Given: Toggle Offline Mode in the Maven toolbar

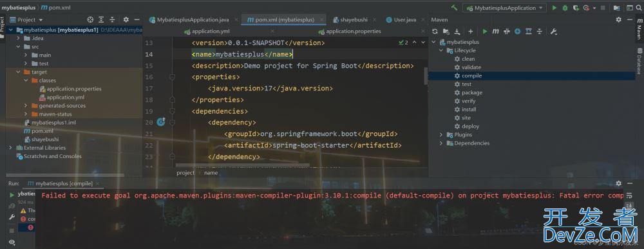Looking at the screenshot, I should pyautogui.click(x=507, y=31).
